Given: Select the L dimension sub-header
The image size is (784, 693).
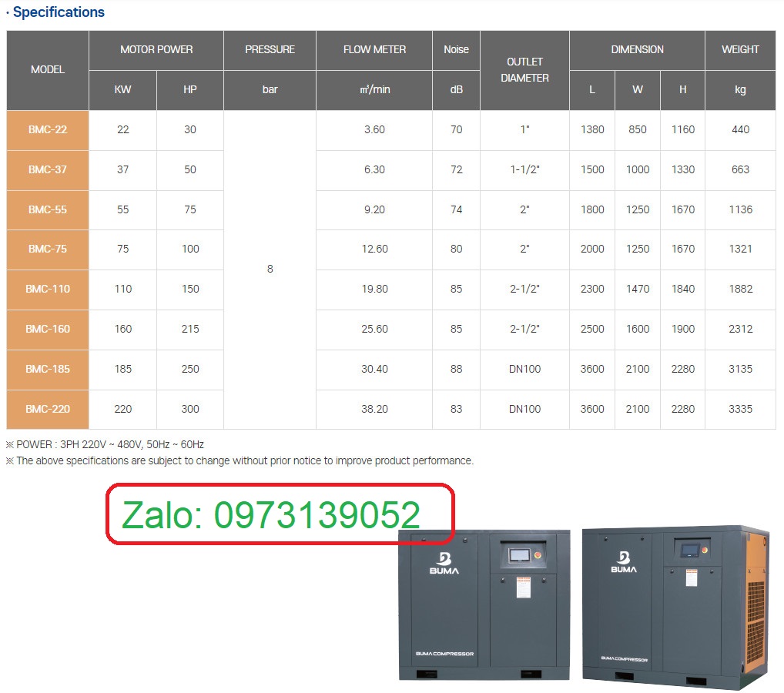Looking at the screenshot, I should (x=592, y=89).
